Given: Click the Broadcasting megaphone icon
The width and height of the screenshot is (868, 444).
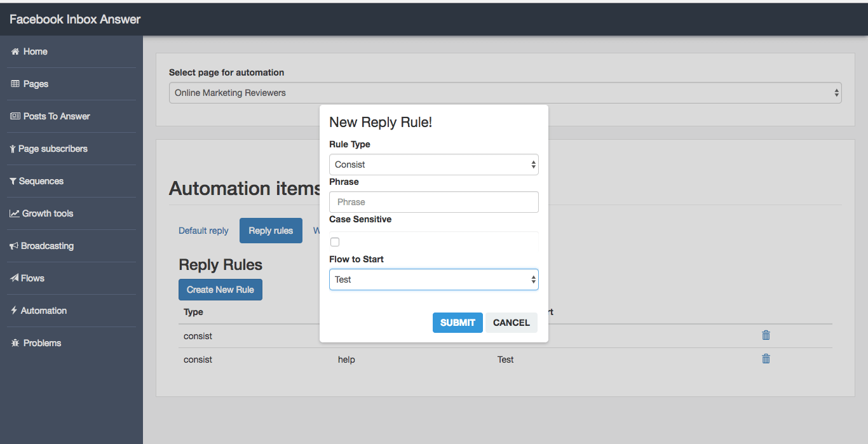Looking at the screenshot, I should point(14,246).
